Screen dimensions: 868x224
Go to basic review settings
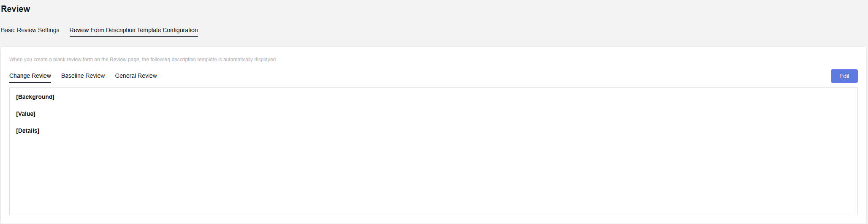30,30
